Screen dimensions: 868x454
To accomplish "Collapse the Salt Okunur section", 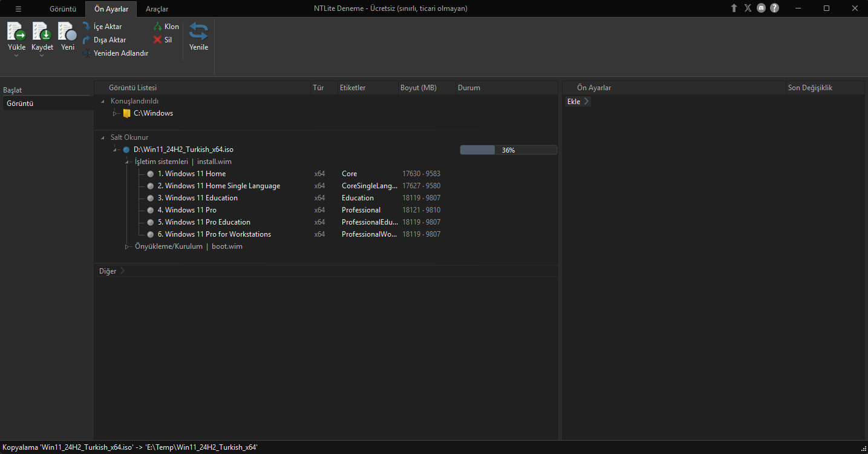I will point(103,137).
